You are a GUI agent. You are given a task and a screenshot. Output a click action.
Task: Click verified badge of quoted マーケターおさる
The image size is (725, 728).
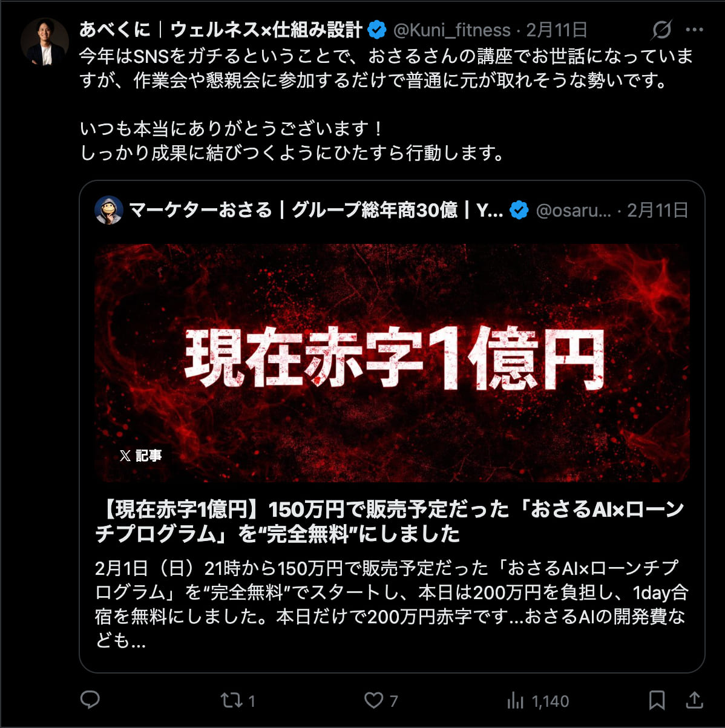coord(519,211)
